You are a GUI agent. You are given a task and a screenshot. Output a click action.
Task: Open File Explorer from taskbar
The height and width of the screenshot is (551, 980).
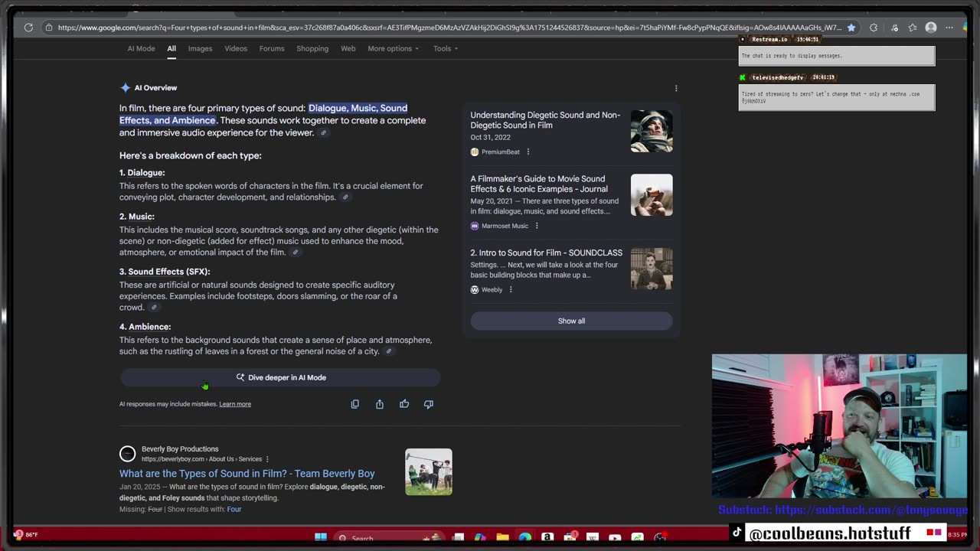click(x=502, y=538)
